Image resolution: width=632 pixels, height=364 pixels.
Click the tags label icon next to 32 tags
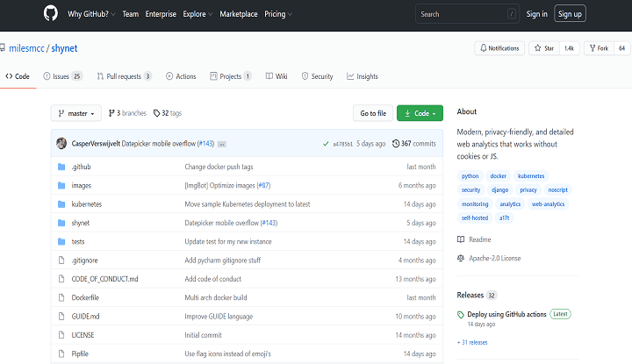pyautogui.click(x=157, y=113)
